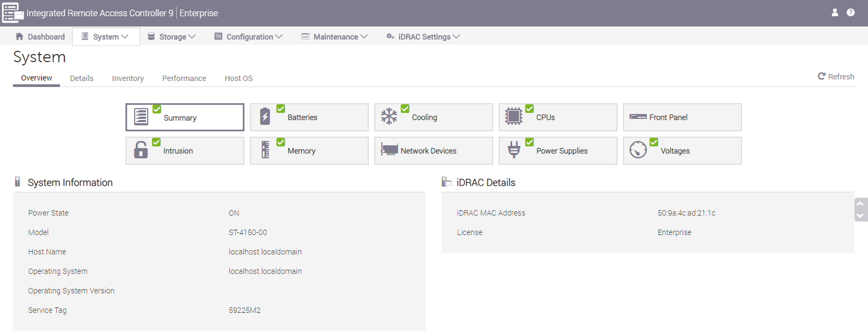The image size is (868, 335).
Task: Click the Configuration icon in navbar
Action: [218, 36]
